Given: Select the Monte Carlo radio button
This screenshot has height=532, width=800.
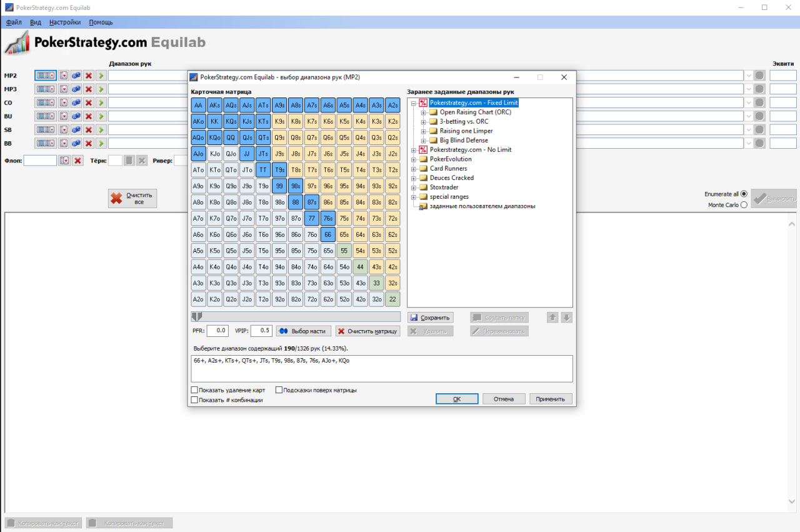Looking at the screenshot, I should coord(744,205).
